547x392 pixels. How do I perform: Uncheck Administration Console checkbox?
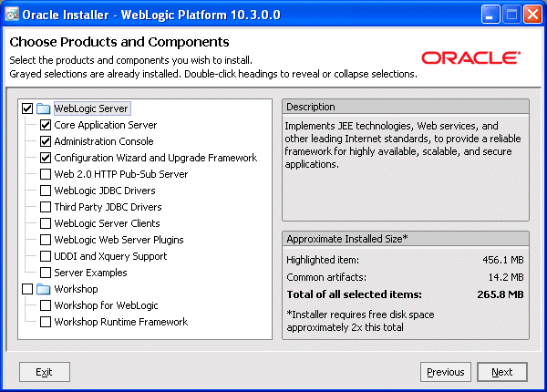pyautogui.click(x=46, y=141)
